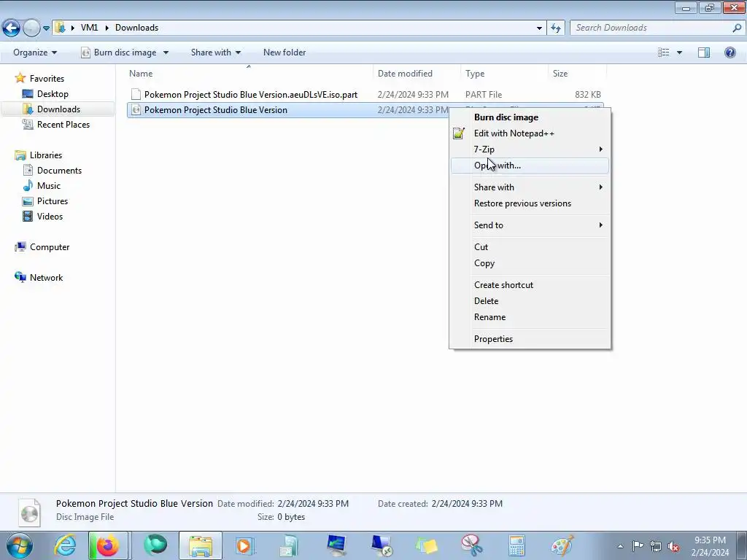Select the .iso.part file row
Viewport: 747px width, 560px height.
366,94
